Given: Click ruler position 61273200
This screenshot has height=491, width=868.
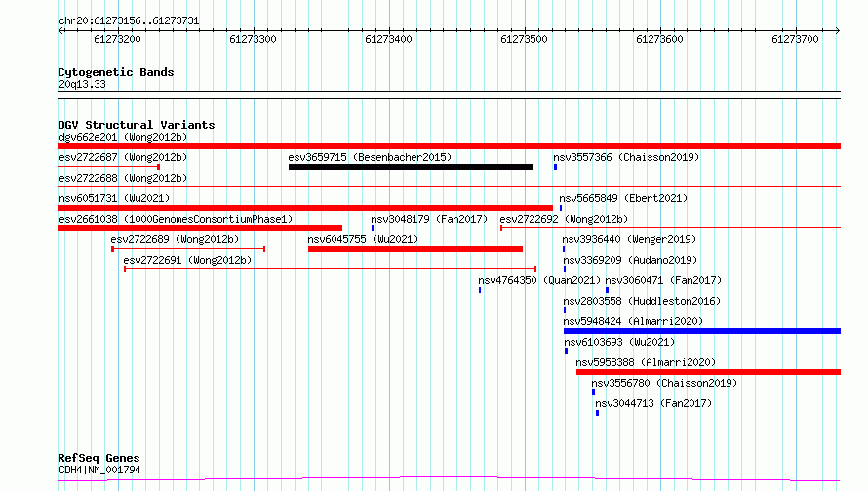Looking at the screenshot, I should (x=117, y=39).
